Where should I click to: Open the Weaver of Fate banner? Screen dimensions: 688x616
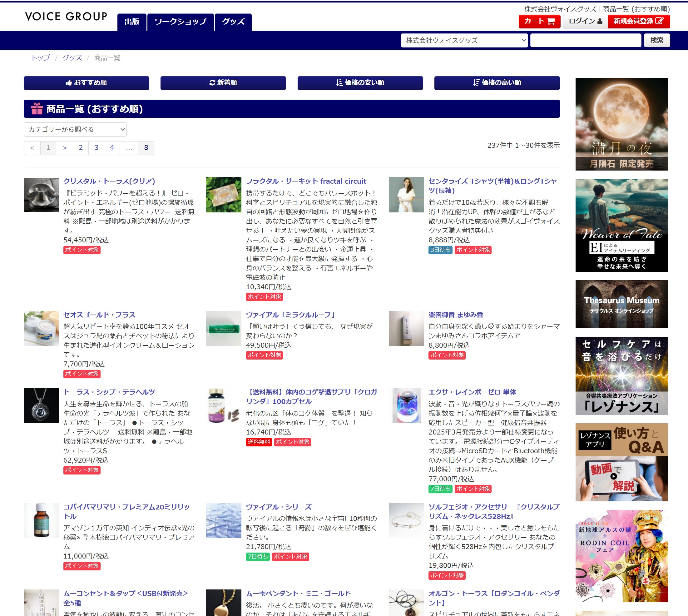click(621, 226)
